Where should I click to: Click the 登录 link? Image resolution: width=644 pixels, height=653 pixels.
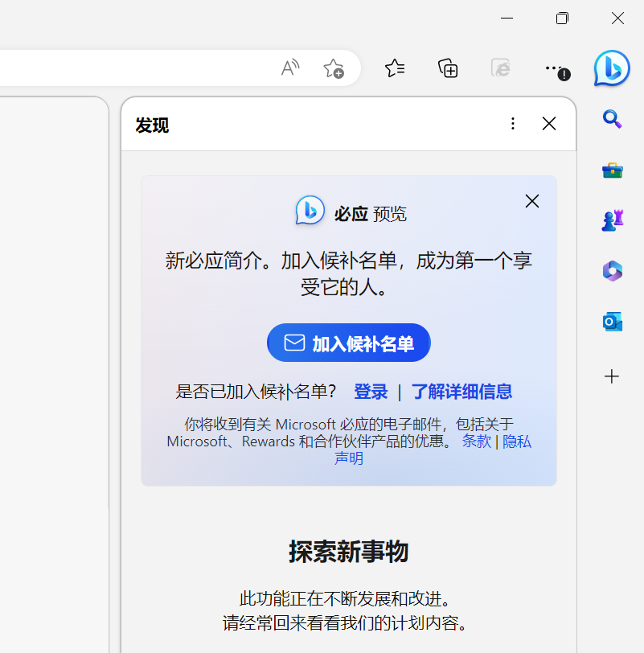(371, 392)
